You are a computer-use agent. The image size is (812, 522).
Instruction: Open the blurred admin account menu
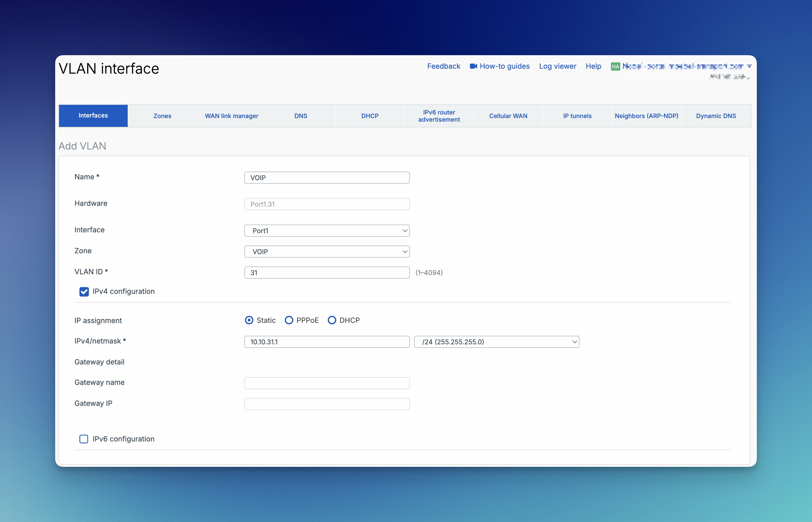[x=687, y=66]
